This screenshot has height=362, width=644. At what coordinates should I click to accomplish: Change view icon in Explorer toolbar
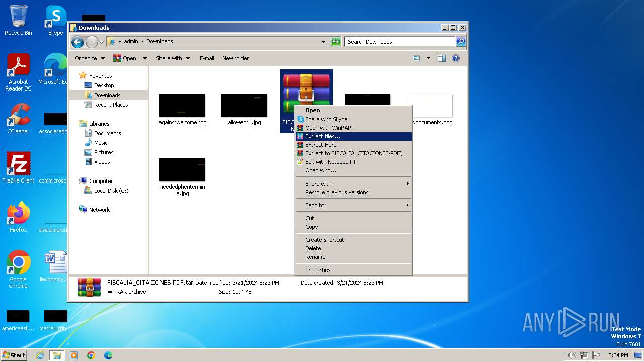[x=416, y=58]
